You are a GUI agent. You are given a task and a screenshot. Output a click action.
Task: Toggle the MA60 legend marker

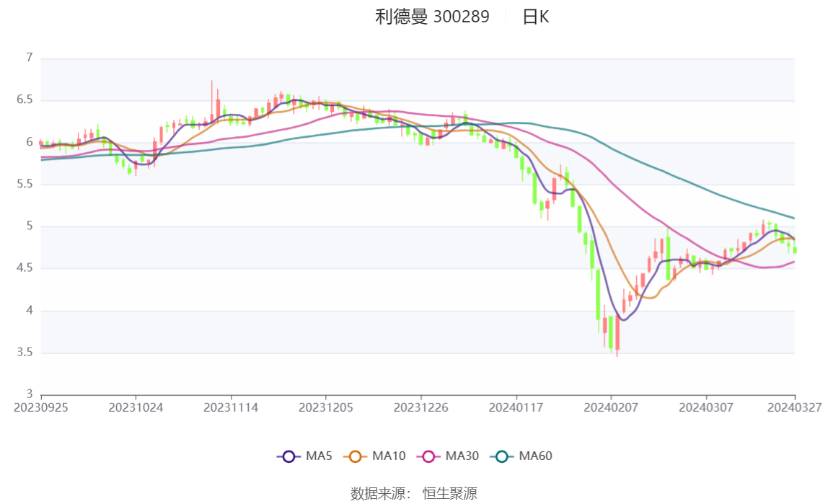click(502, 456)
